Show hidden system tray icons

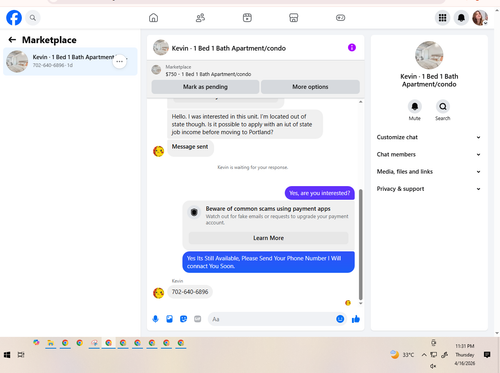(424, 355)
